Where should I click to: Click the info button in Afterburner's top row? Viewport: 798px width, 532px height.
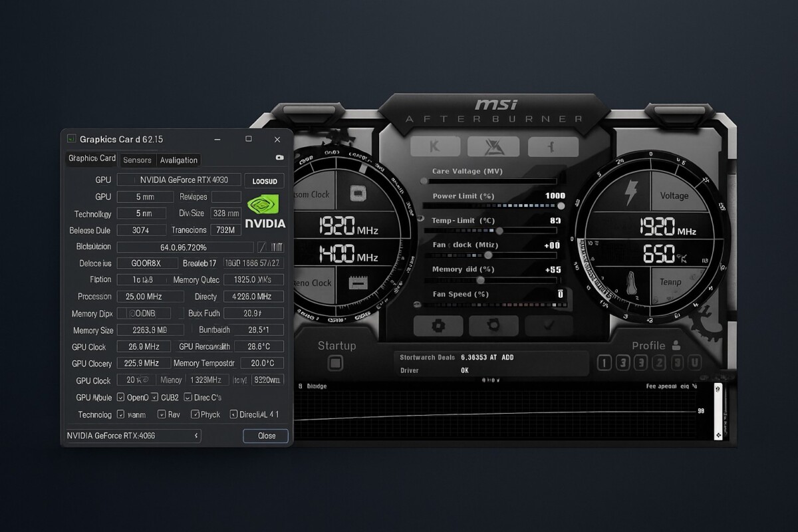tap(552, 146)
